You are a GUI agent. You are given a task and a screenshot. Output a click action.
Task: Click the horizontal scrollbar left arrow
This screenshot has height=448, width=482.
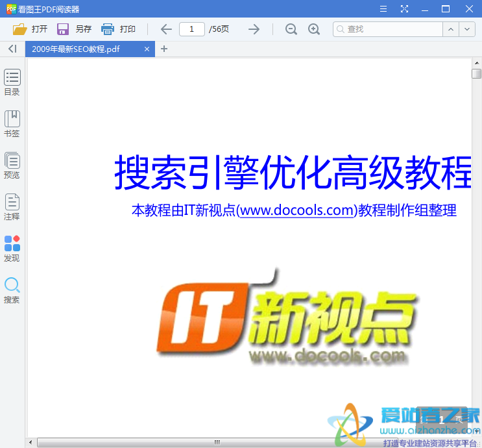click(30, 442)
